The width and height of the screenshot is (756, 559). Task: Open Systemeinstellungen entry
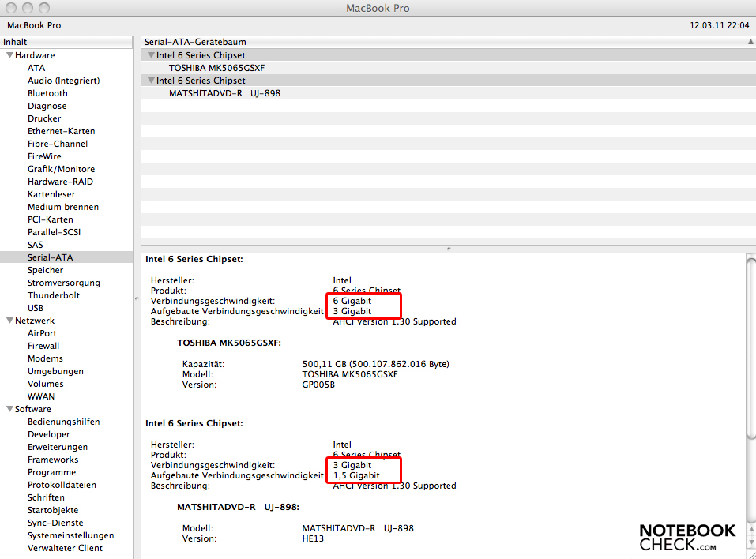71,535
